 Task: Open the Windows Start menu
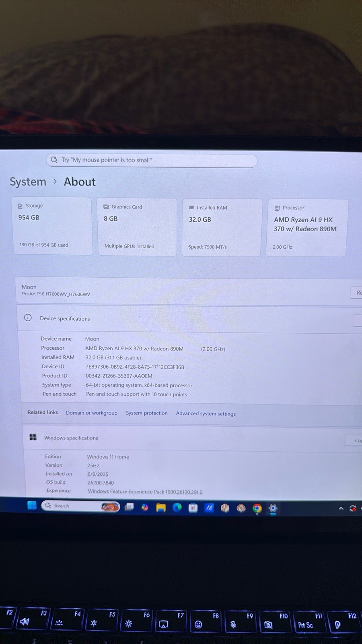pyautogui.click(x=32, y=505)
